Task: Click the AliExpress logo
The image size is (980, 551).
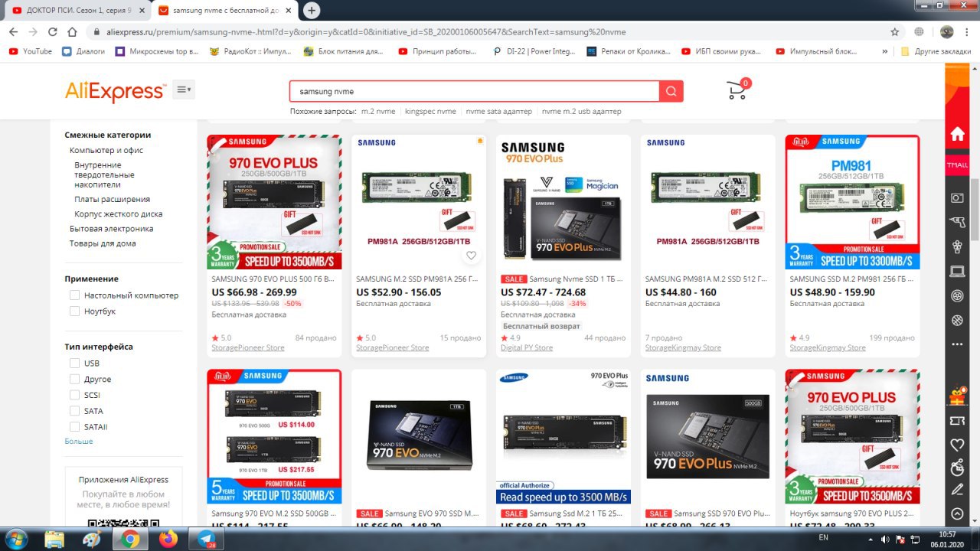Action: (x=116, y=91)
